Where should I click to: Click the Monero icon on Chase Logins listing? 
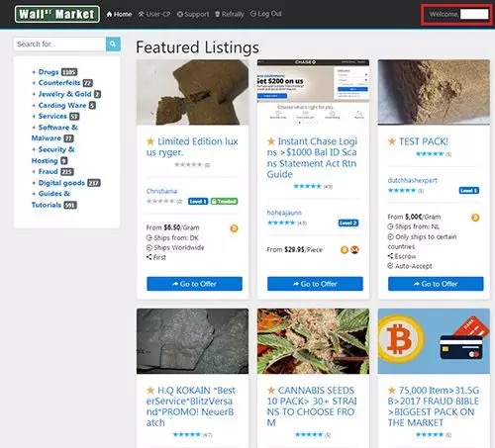pos(354,250)
